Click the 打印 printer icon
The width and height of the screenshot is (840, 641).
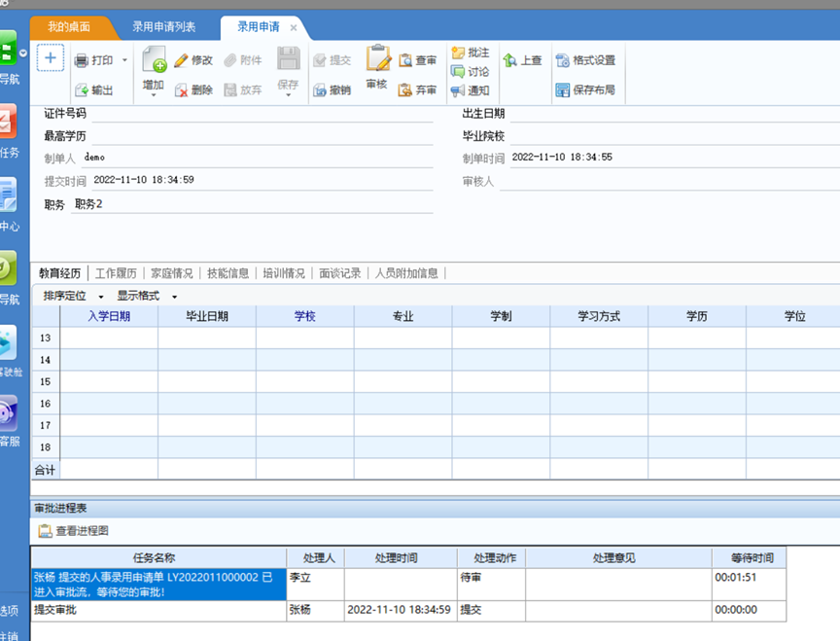82,60
